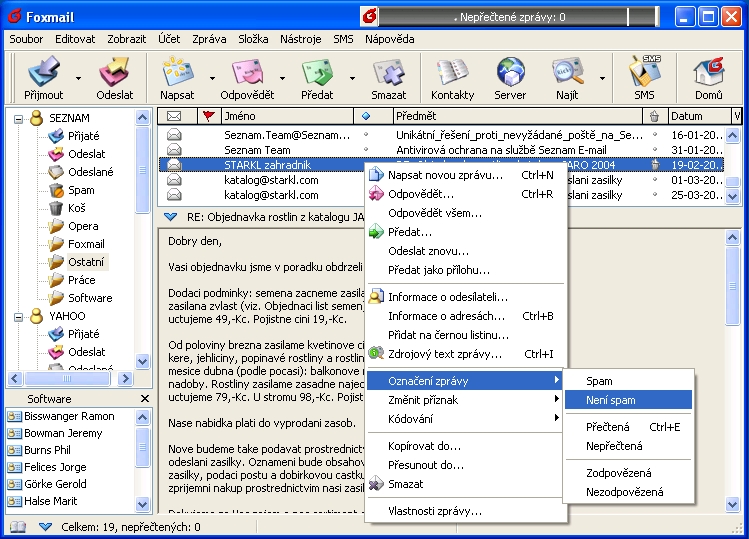Click the envelope status column header
The height and width of the screenshot is (539, 749).
click(x=174, y=116)
